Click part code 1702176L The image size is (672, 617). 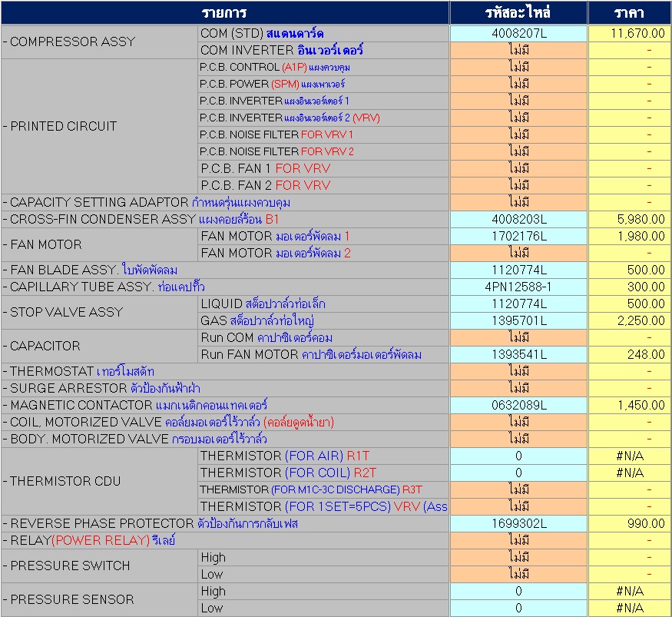coord(518,236)
